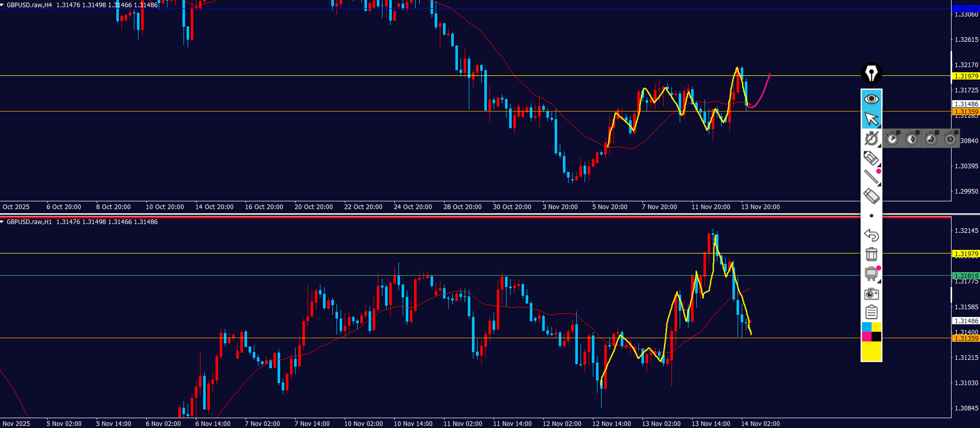
Task: Undo the last drawing stroke
Action: tap(871, 235)
